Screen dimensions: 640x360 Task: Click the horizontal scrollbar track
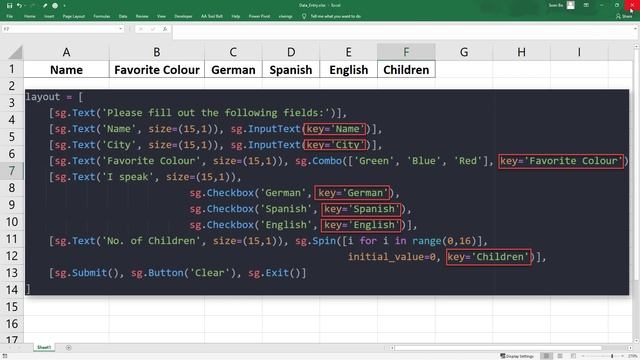tap(498, 348)
